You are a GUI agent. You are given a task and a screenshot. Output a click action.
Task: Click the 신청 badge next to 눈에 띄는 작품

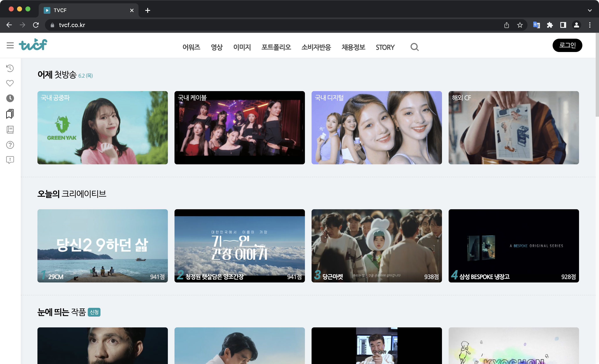94,312
